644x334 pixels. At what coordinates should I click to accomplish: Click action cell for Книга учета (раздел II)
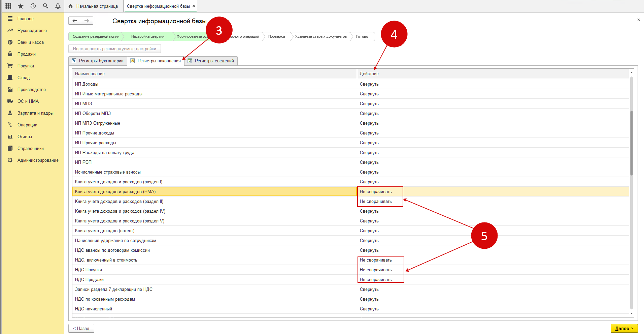493,202
